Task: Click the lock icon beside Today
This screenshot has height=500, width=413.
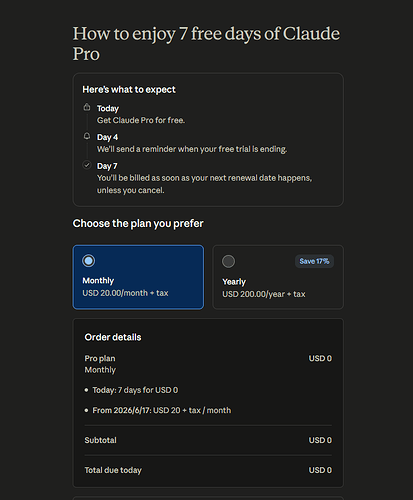Action: [x=87, y=107]
